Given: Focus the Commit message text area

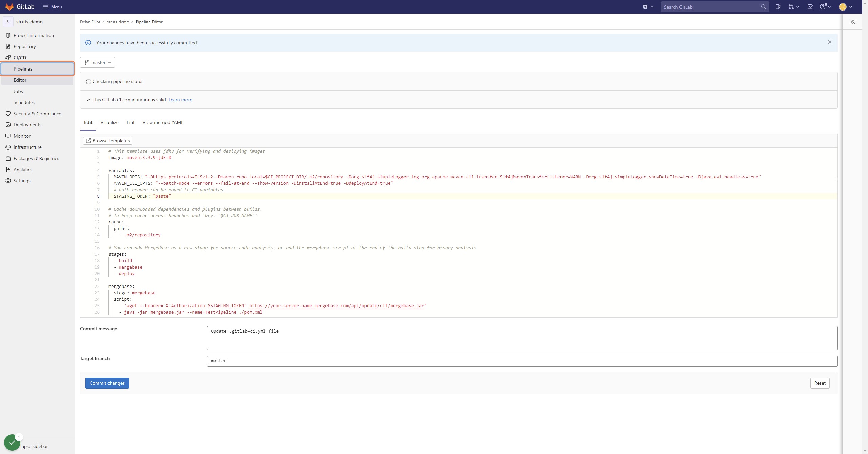Looking at the screenshot, I should (x=522, y=338).
